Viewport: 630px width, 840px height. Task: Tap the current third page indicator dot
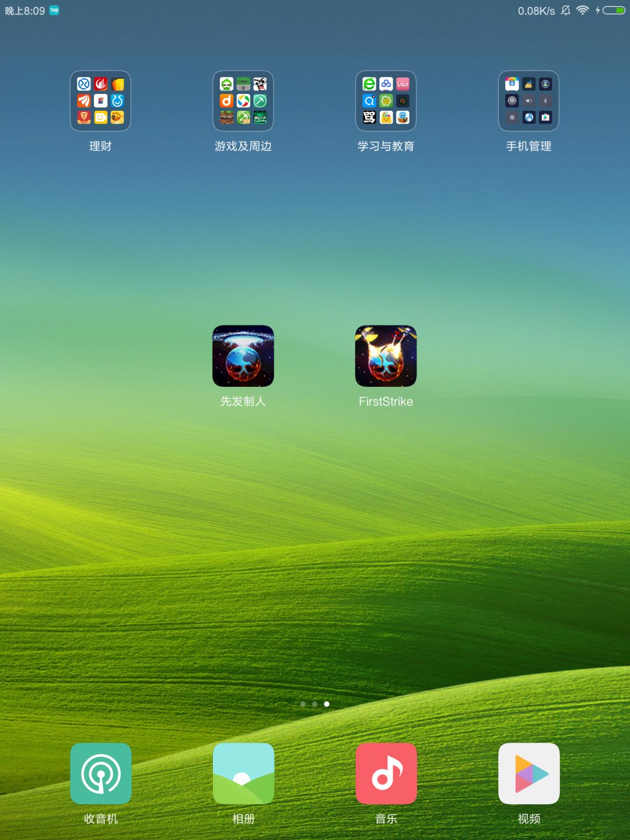pos(327,704)
